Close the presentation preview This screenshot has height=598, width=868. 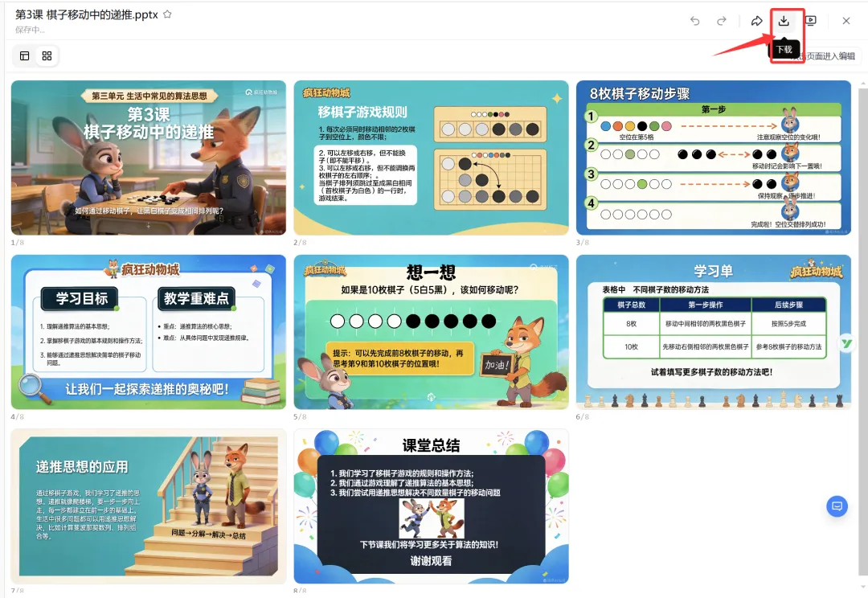(x=845, y=21)
